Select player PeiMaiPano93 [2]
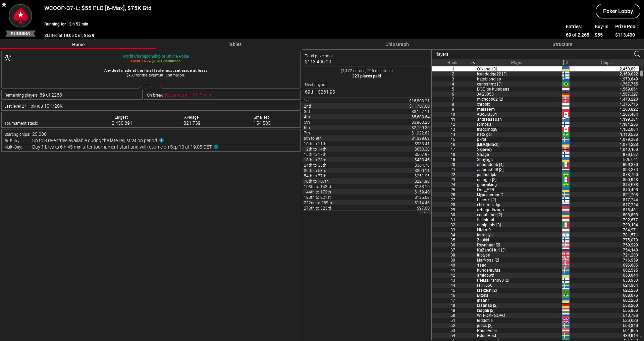This screenshot has width=644, height=341. click(x=536, y=280)
